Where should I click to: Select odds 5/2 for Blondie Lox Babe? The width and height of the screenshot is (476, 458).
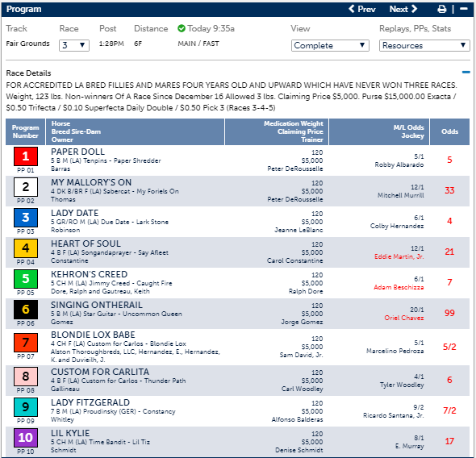tap(449, 347)
